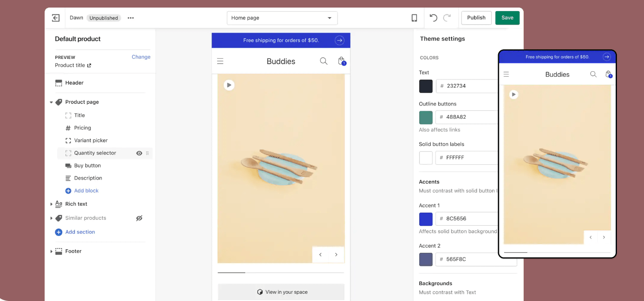Open the three-dot more actions menu
644x301 pixels.
[x=131, y=18]
